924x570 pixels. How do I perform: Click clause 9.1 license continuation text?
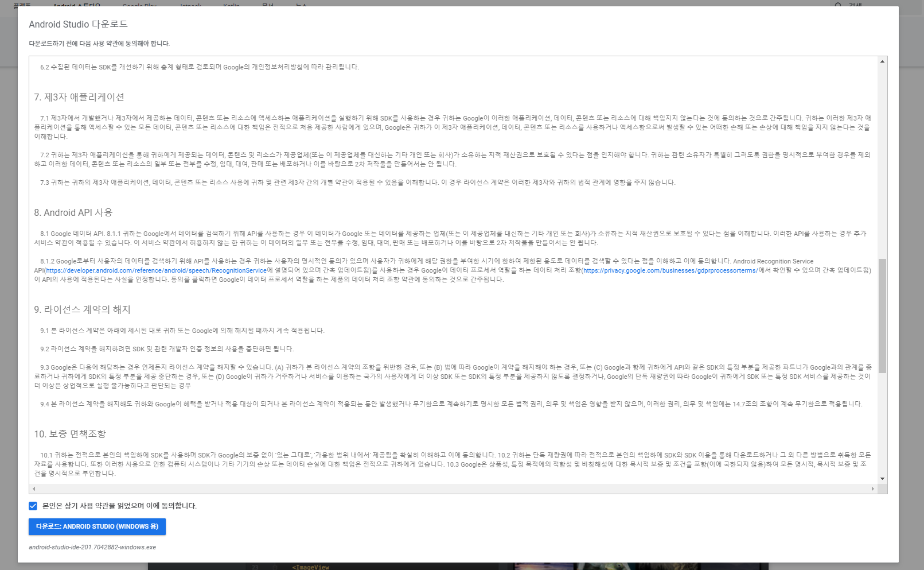point(182,331)
